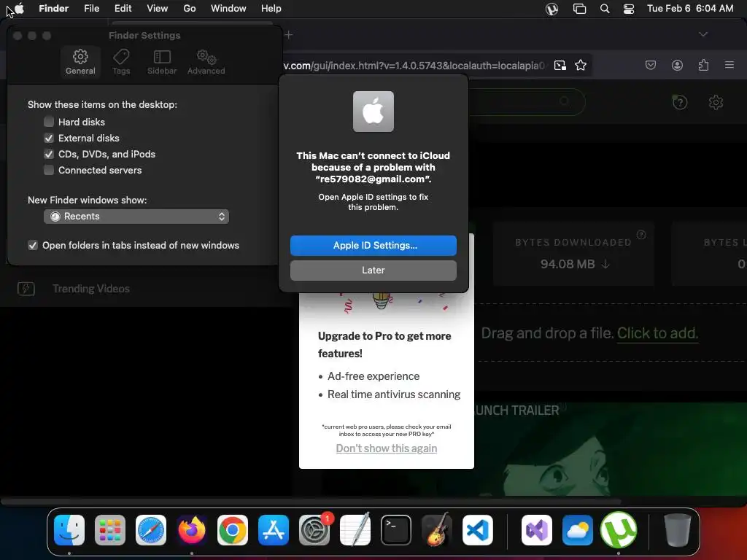Expand the browser tab list chevron
747x560 pixels.
[x=703, y=34]
